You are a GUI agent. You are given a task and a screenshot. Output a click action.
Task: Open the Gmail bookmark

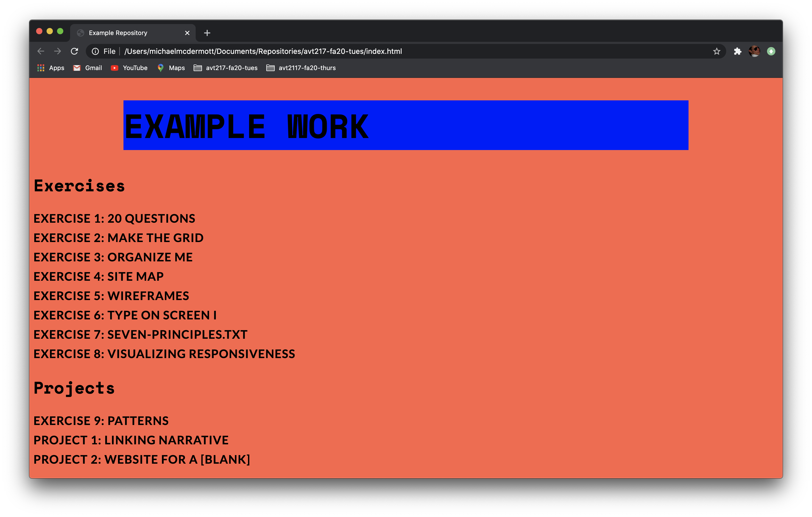(x=87, y=68)
